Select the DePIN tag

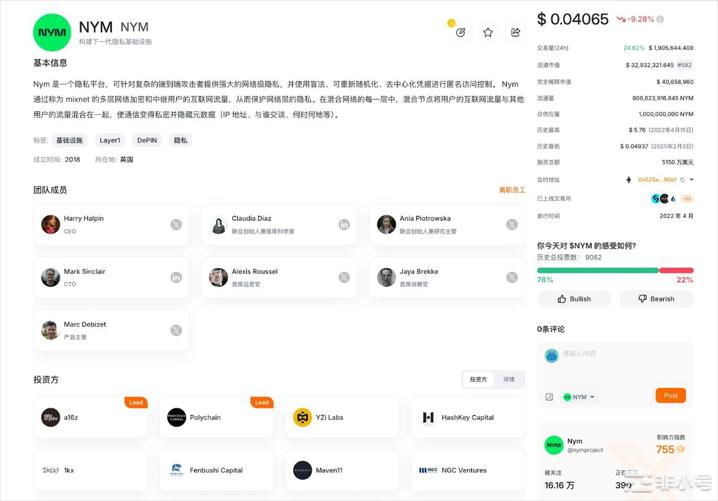pos(147,140)
